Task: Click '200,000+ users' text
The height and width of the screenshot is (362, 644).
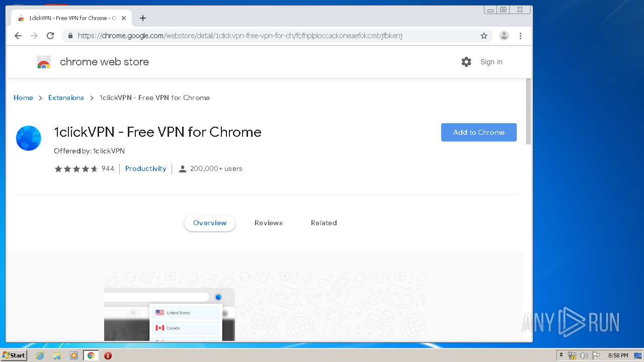Action: (216, 169)
